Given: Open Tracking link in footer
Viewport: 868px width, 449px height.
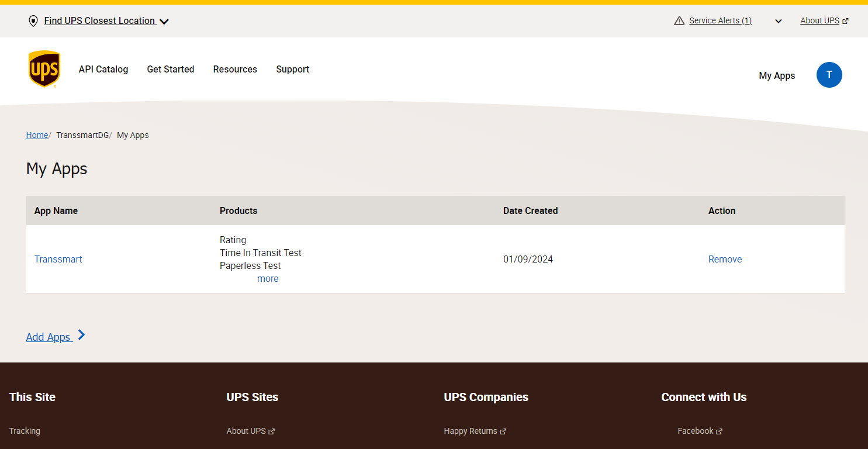Looking at the screenshot, I should point(25,431).
